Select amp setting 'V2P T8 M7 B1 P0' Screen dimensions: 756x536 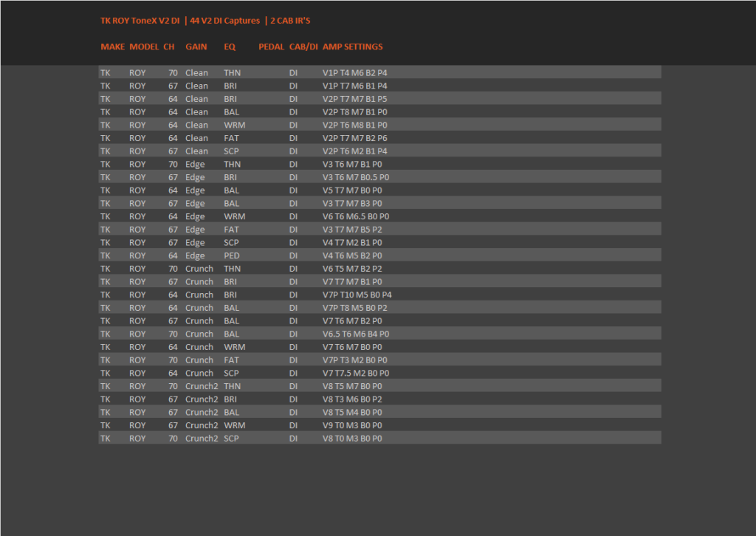355,111
